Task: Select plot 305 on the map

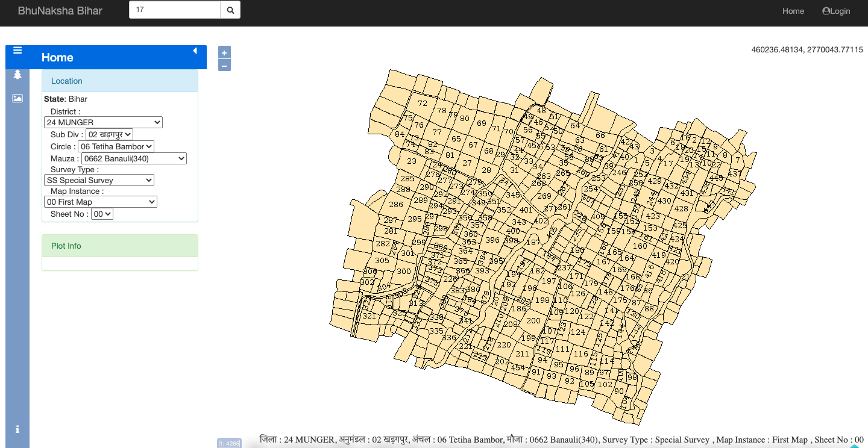Action: [x=382, y=261]
